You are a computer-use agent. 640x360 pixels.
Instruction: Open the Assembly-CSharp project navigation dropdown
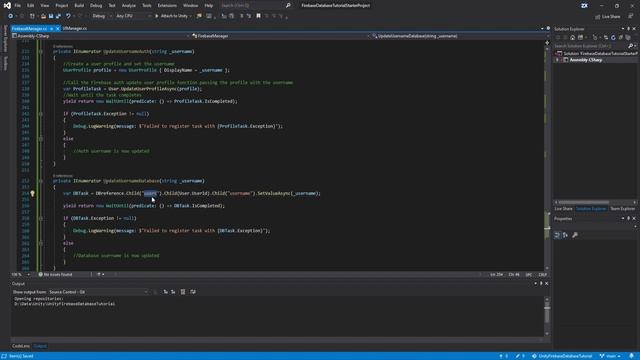[x=101, y=36]
